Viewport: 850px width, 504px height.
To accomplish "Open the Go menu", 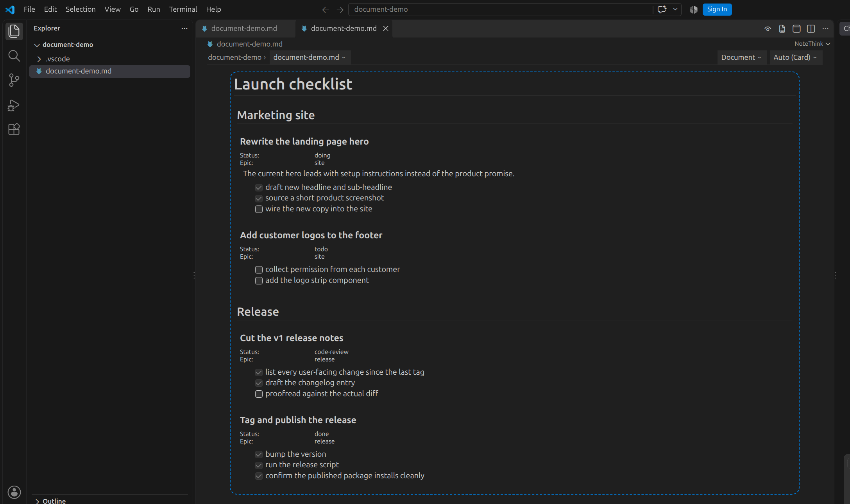I will 134,9.
